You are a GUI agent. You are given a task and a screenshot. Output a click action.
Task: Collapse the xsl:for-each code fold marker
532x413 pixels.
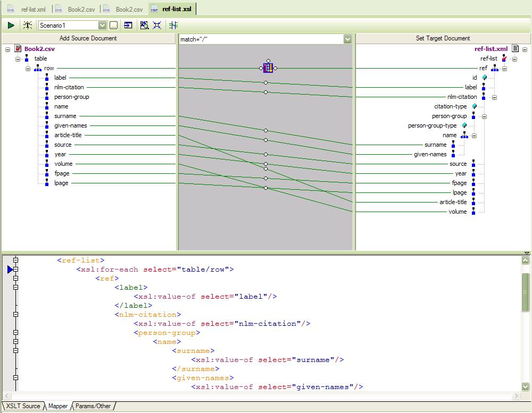[x=16, y=269]
